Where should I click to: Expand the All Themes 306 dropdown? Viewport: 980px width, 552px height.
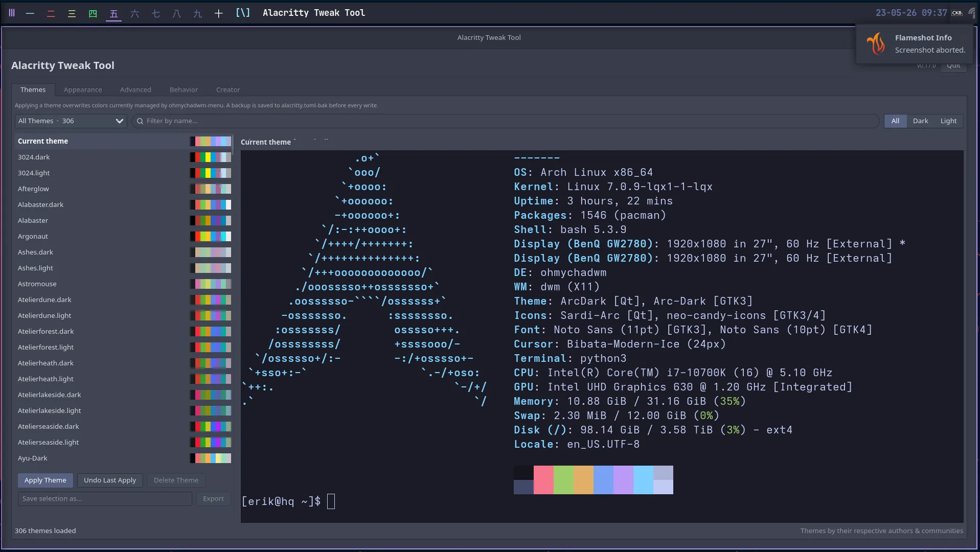(71, 121)
